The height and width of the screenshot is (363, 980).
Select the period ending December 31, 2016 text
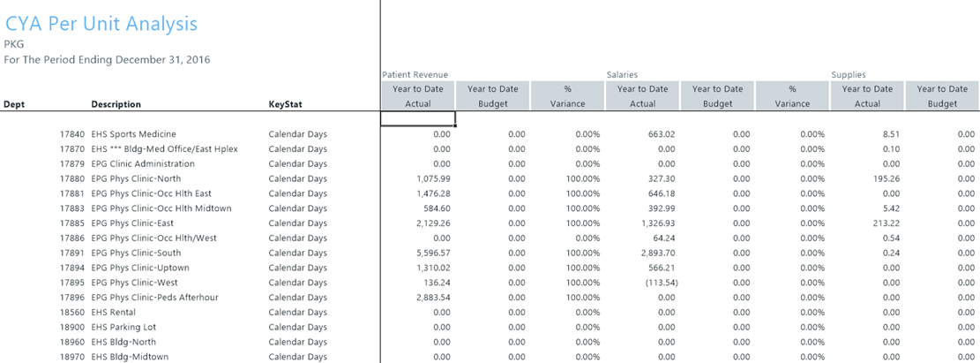[107, 59]
